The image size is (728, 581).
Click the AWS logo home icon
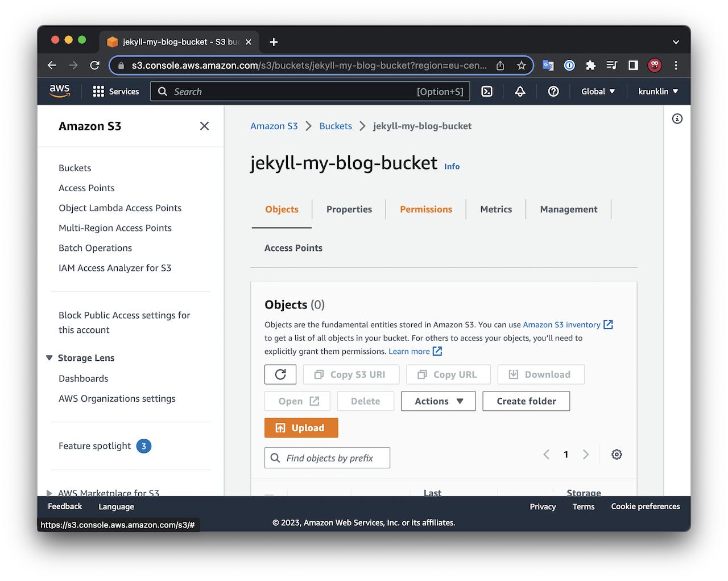click(60, 91)
